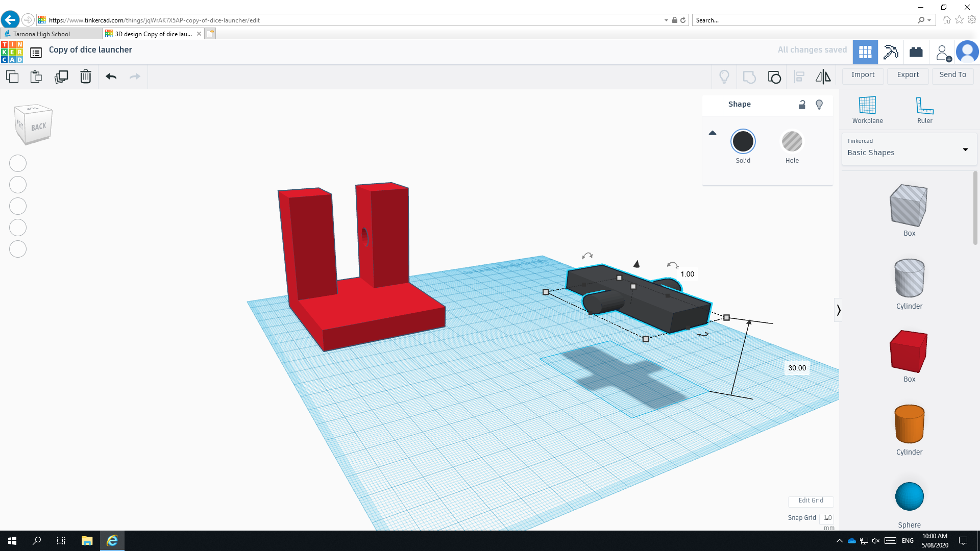Open the address bar history dropdown
The image size is (980, 551).
tap(666, 20)
